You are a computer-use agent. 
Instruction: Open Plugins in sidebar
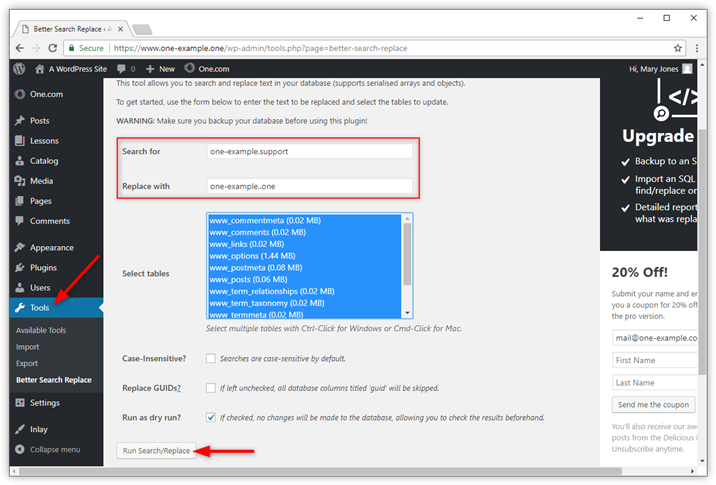tap(56, 268)
